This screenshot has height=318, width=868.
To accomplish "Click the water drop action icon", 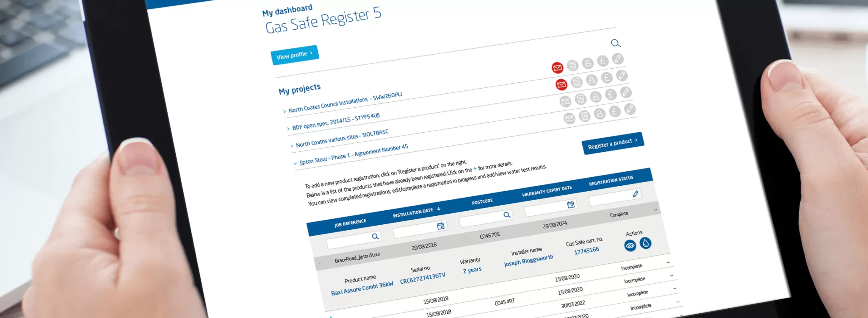I will click(x=645, y=243).
